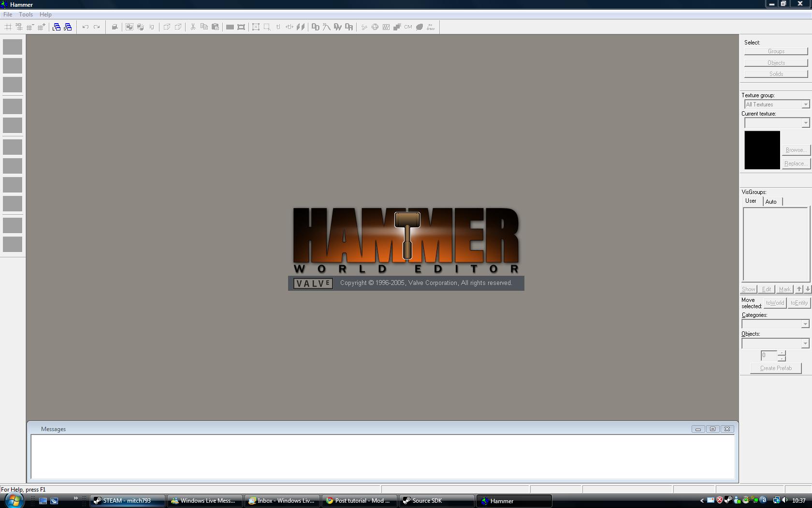Click the load window state icon
Viewport: 812px width, 508px height.
57,27
